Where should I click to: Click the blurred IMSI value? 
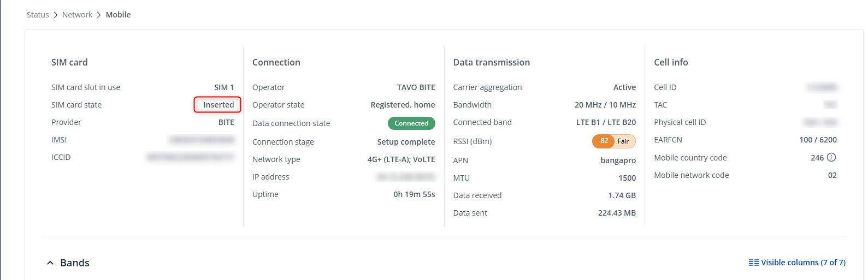tap(202, 140)
